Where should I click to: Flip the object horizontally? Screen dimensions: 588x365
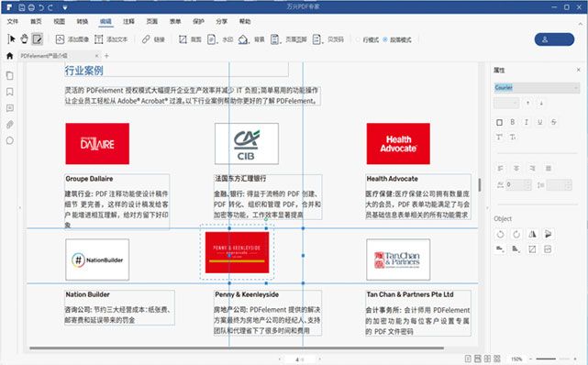coord(532,234)
